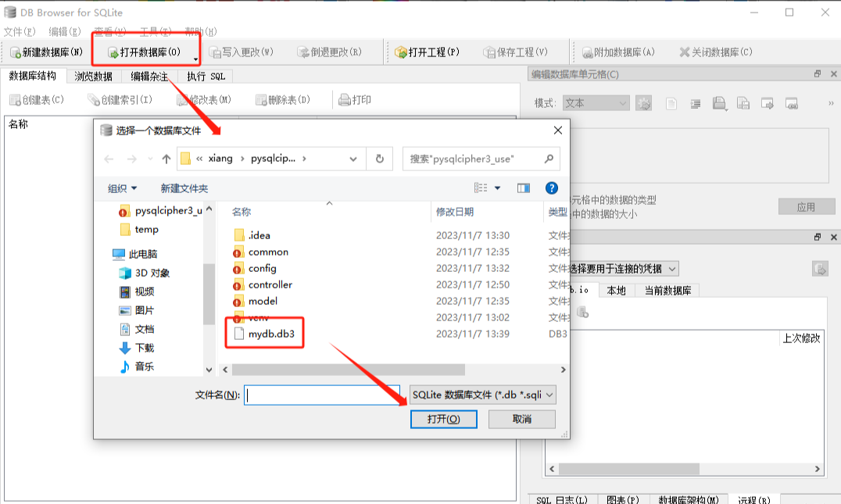This screenshot has width=841, height=504.
Task: Click the change view icon in file dialog
Action: [x=481, y=188]
